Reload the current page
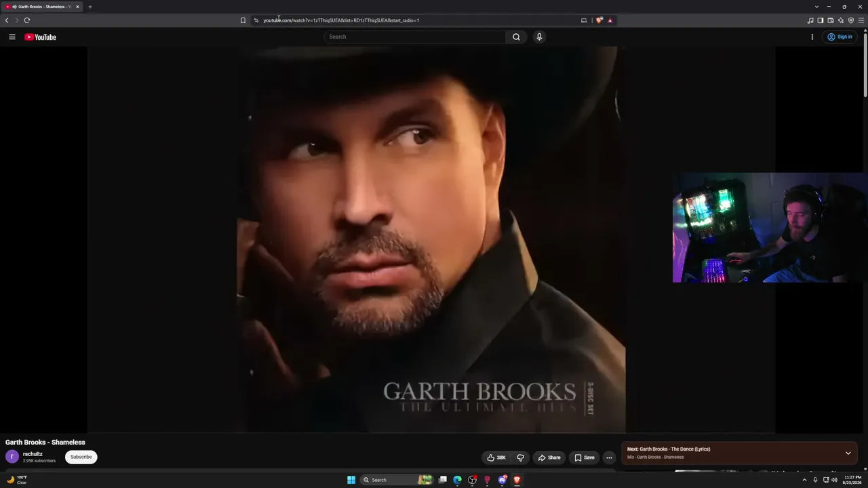The image size is (868, 488). [x=27, y=20]
